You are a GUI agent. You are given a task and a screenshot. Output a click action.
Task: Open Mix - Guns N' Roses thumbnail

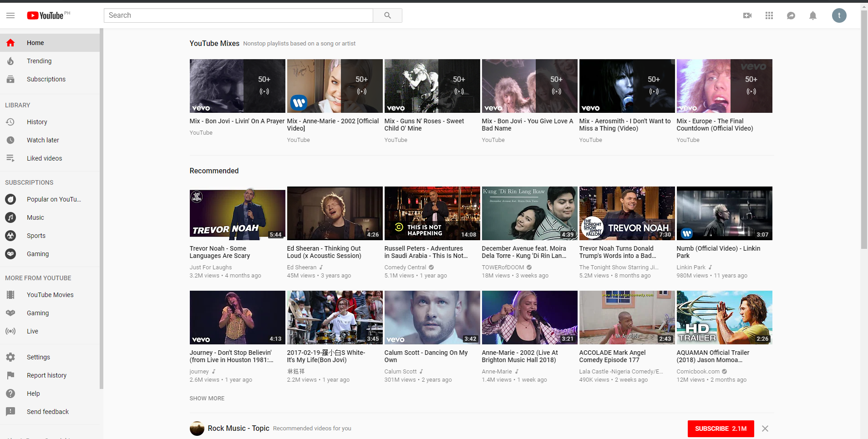[x=432, y=86]
